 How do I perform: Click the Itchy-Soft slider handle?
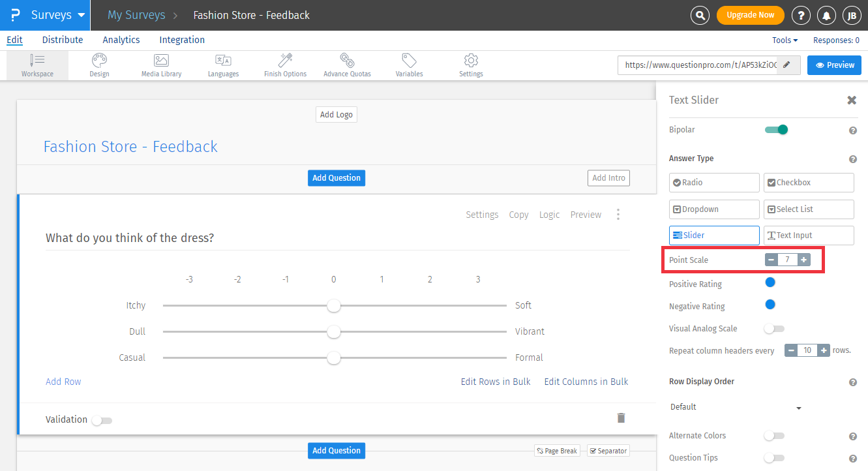334,305
